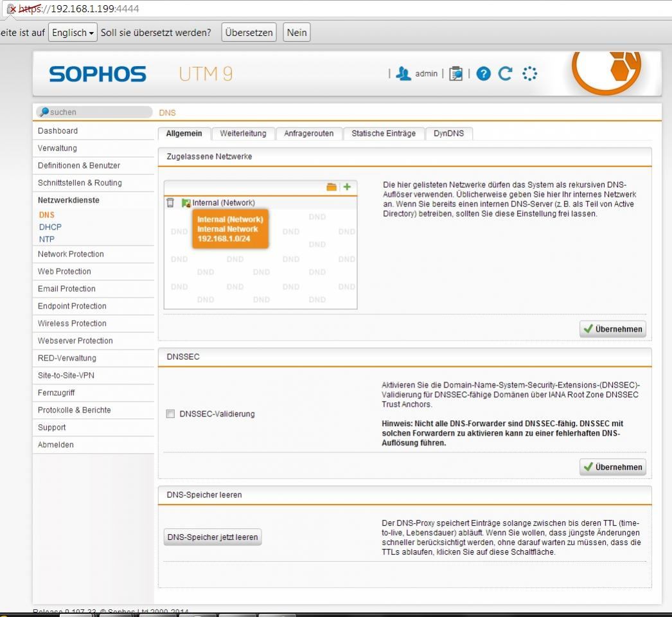The width and height of the screenshot is (672, 617).
Task: Open the folder icon in allowed networks box
Action: click(332, 187)
